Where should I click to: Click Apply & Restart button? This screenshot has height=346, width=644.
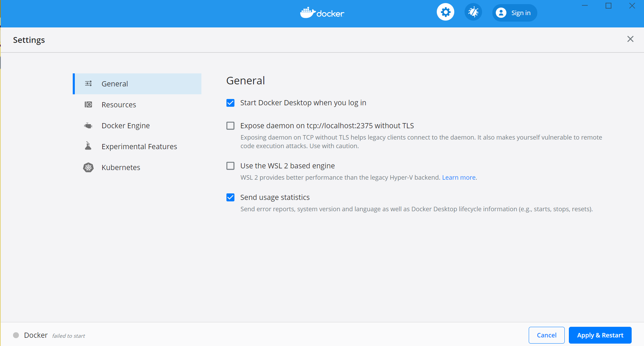[600, 335]
